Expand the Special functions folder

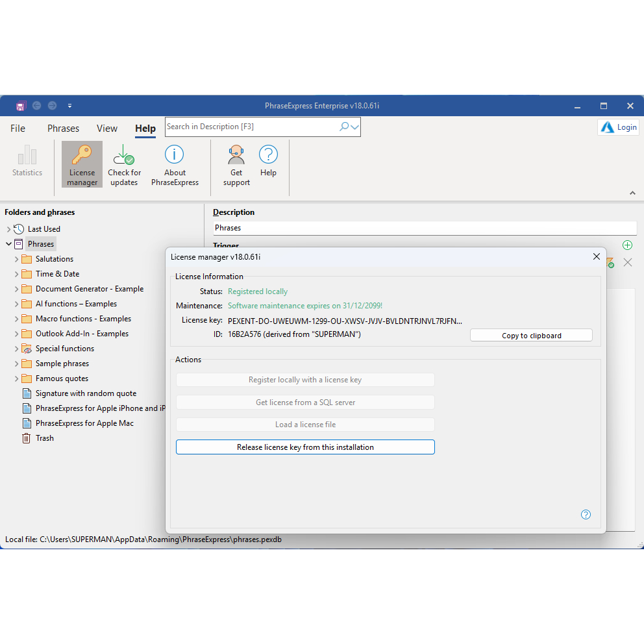pos(16,349)
